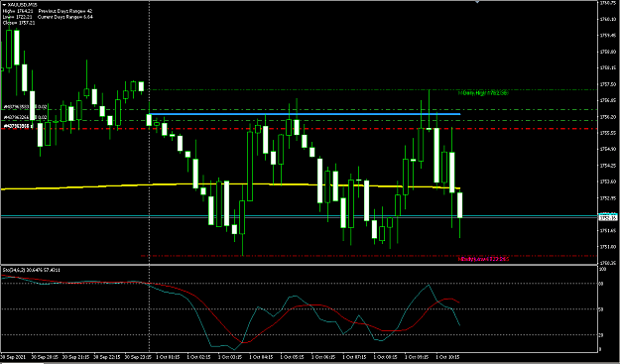The image size is (620, 364).
Task: Click the 'Current Days Range= 6.64' label
Action: (65, 17)
